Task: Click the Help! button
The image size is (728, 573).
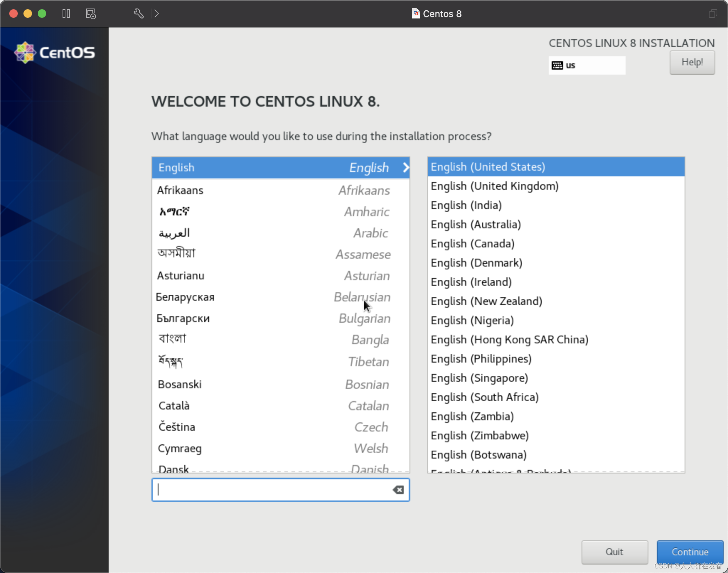Action: pyautogui.click(x=692, y=62)
